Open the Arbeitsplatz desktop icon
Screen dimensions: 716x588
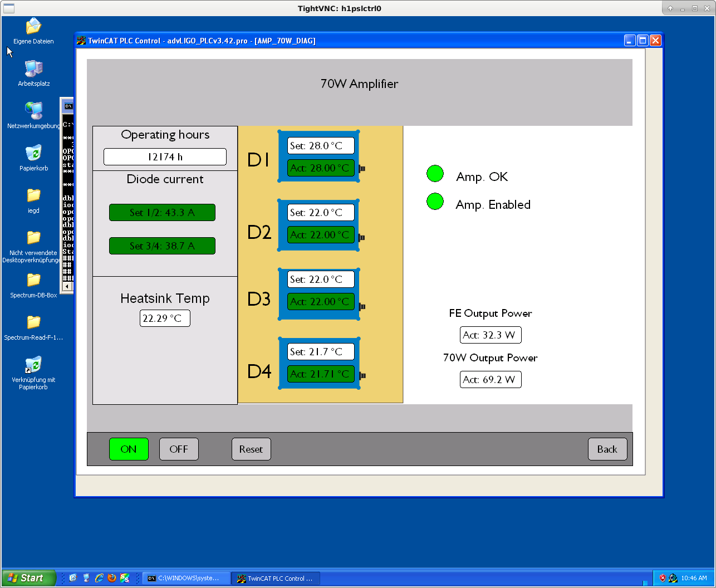33,69
